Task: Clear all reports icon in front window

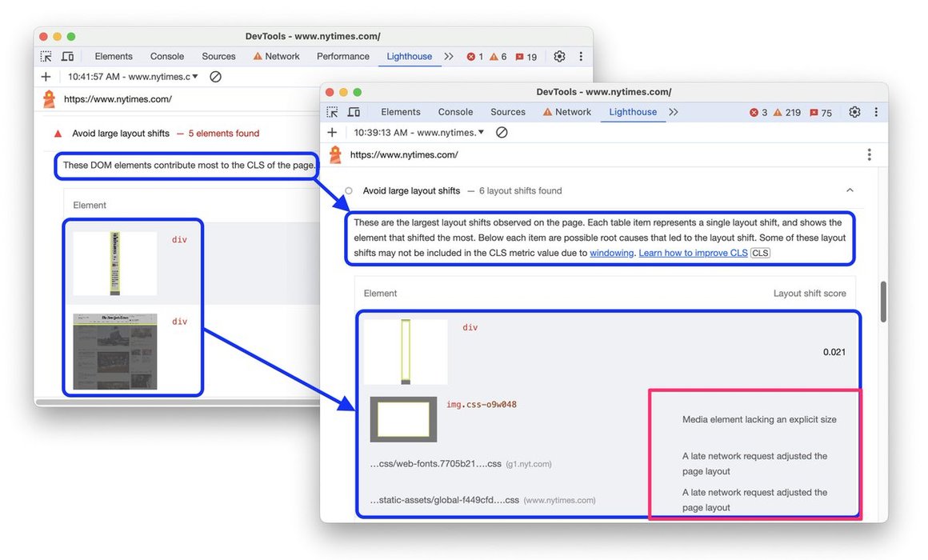Action: pyautogui.click(x=502, y=133)
